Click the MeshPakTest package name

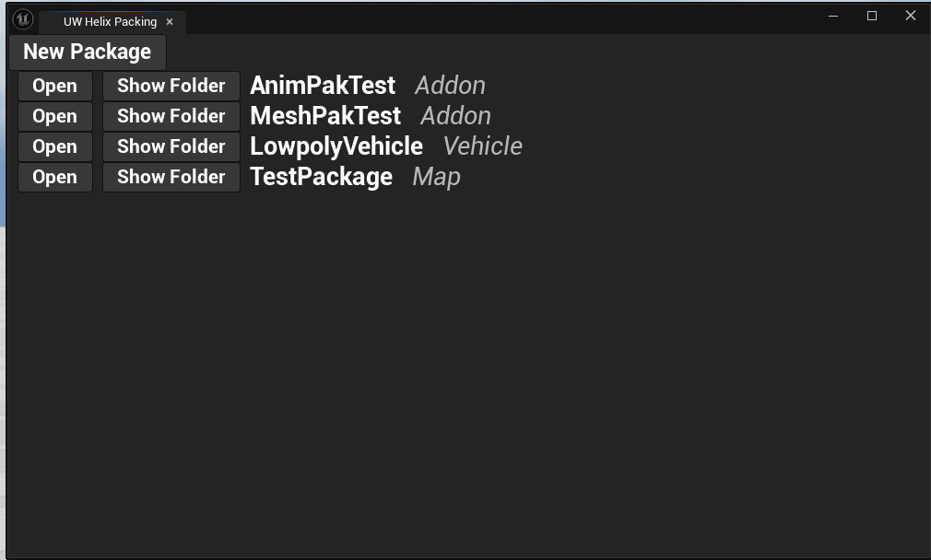point(325,116)
